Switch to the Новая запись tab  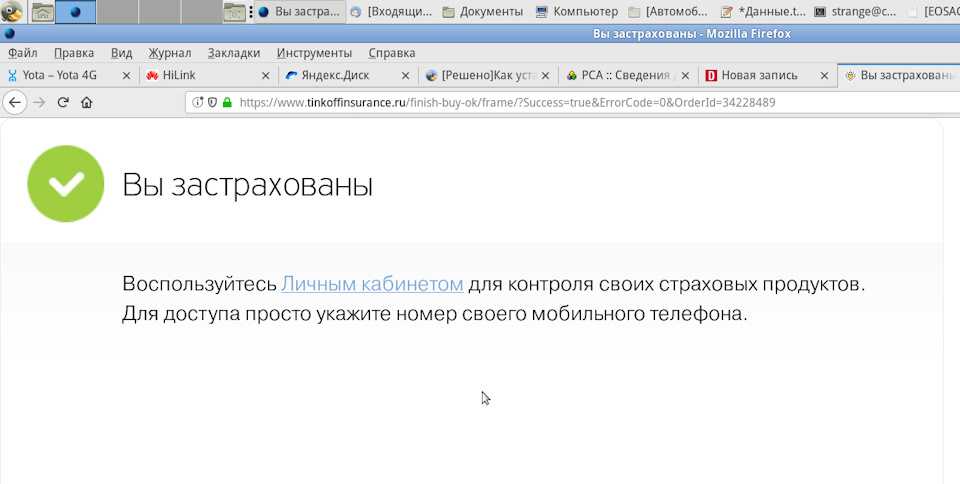[x=757, y=75]
